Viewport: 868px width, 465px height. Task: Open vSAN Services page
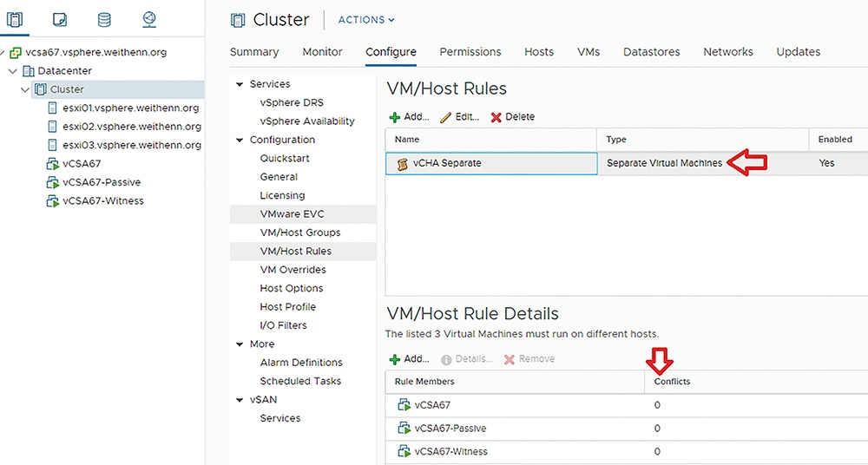[280, 418]
